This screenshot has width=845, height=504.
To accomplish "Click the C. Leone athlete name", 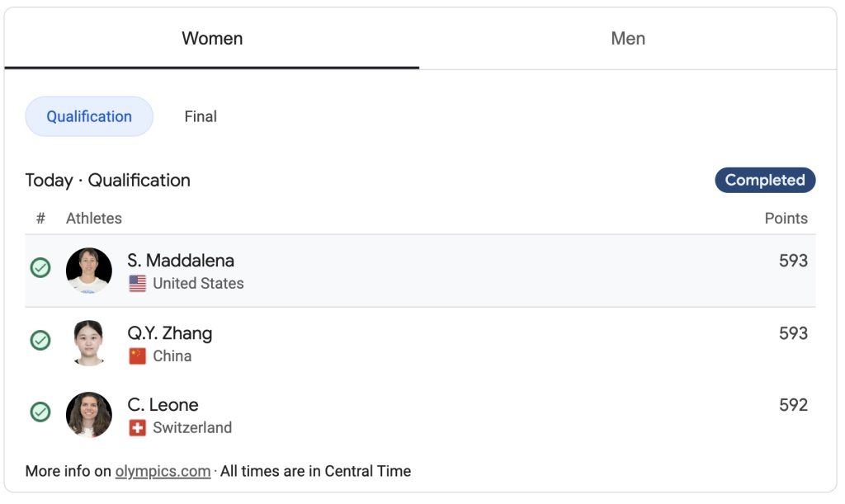I will coord(163,405).
